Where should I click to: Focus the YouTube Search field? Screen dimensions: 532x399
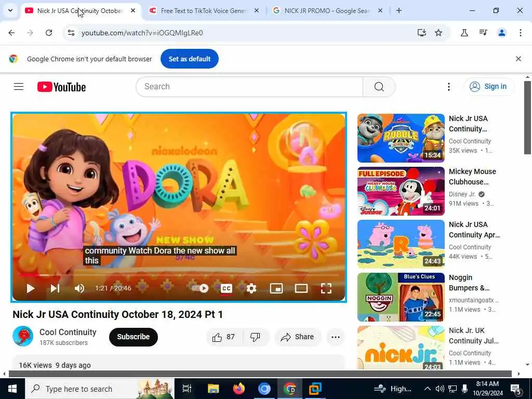249,87
